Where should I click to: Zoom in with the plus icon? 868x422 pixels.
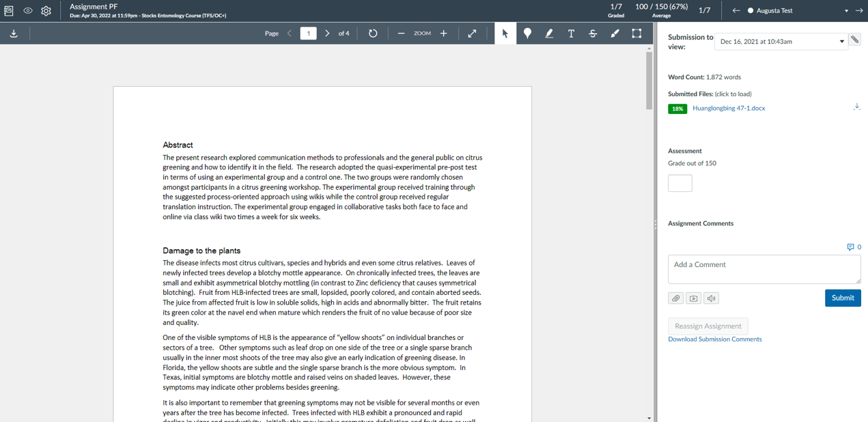click(x=443, y=33)
